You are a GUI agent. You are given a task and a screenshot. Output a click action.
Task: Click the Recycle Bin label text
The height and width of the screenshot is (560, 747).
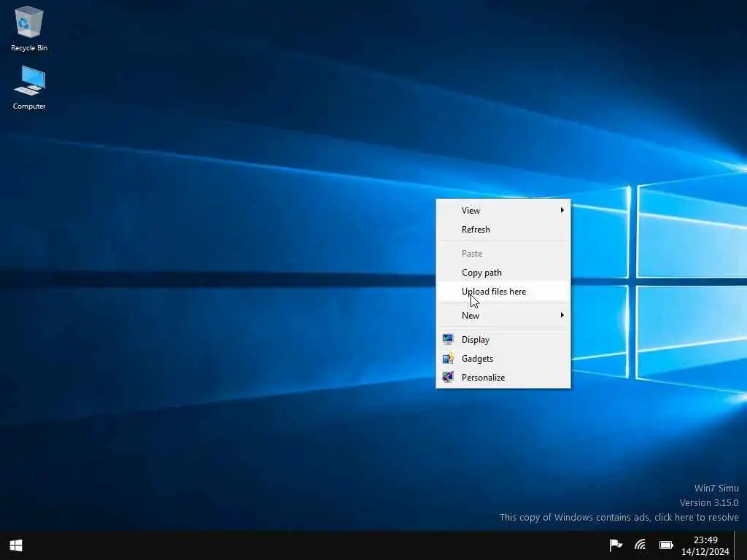29,47
